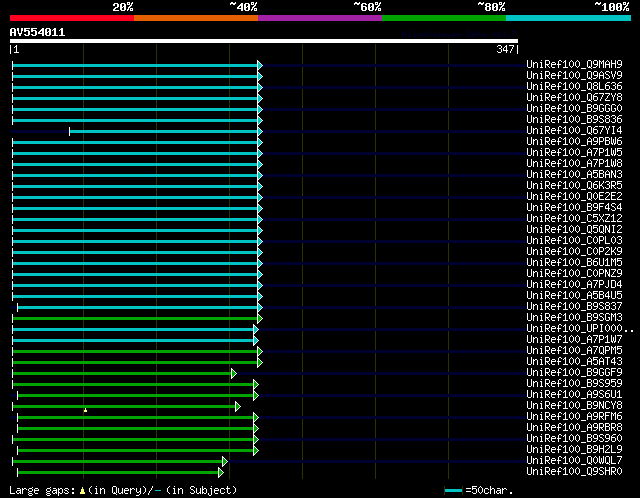Click the start tick of Q67YI4 alignment
Image resolution: width=640 pixels, height=498 pixels.
(x=69, y=131)
